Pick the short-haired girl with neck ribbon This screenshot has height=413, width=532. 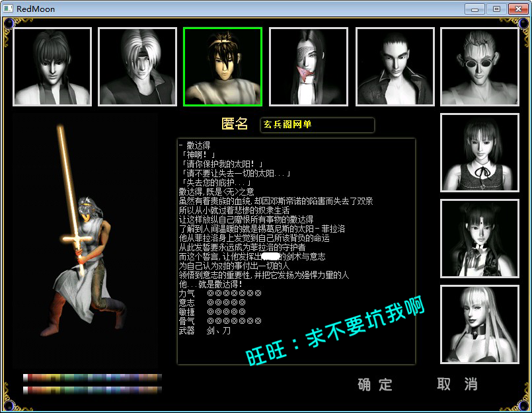[480, 153]
